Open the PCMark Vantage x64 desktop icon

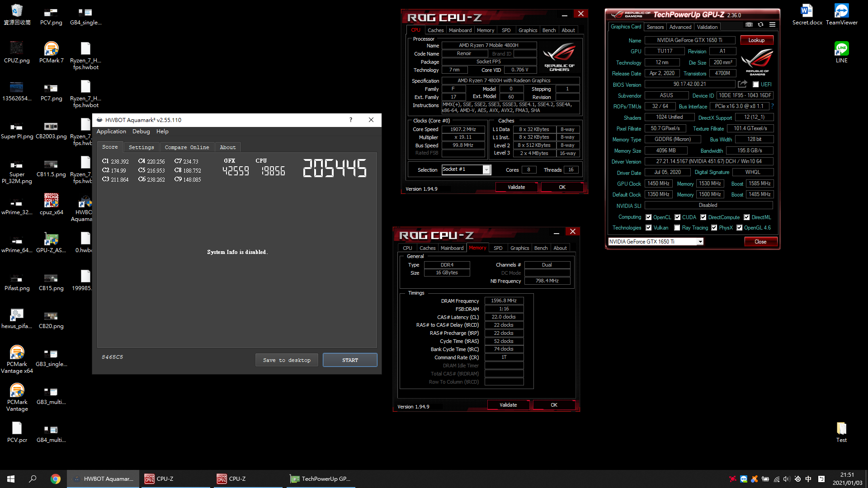(17, 359)
